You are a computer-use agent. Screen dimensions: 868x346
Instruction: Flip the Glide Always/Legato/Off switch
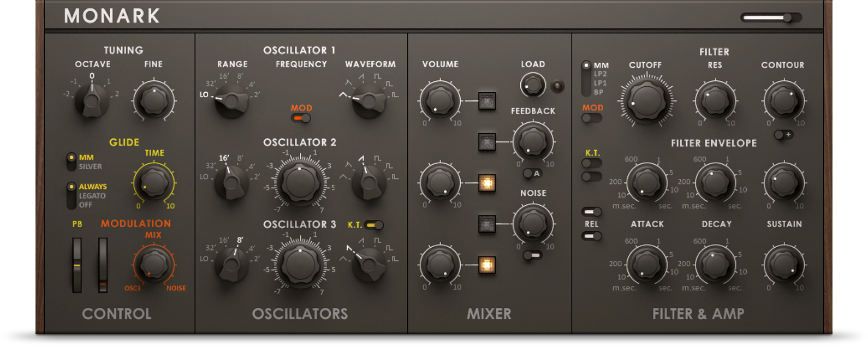coord(71,195)
